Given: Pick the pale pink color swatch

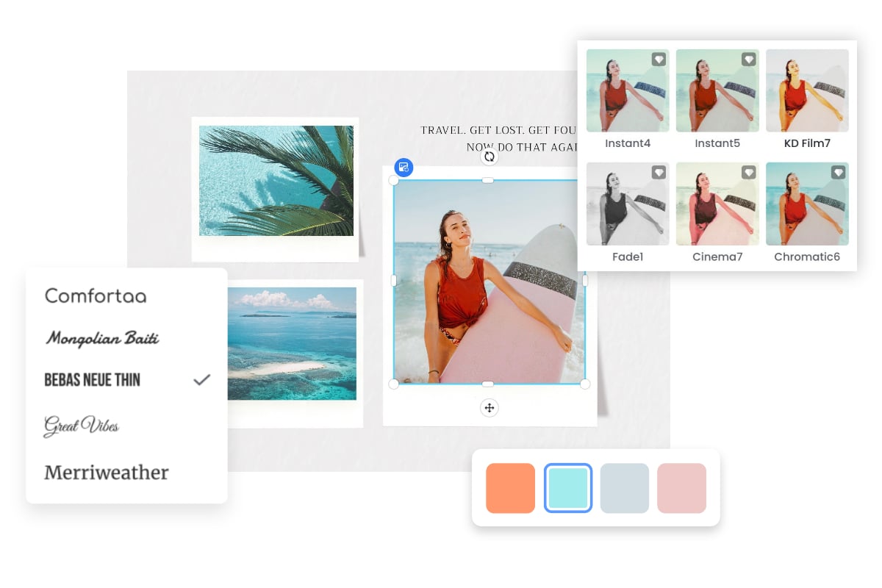Looking at the screenshot, I should (681, 488).
